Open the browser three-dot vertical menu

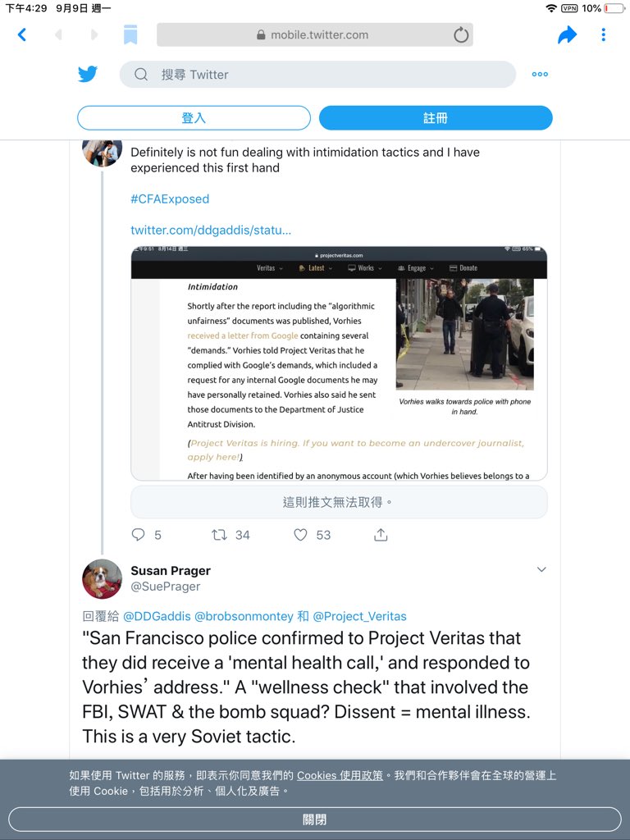603,34
